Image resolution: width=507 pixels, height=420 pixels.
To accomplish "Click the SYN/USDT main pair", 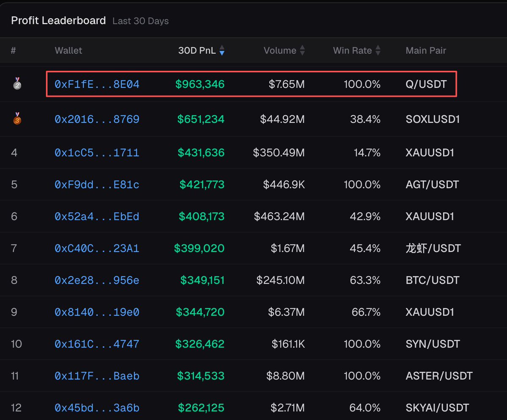I will (x=433, y=344).
